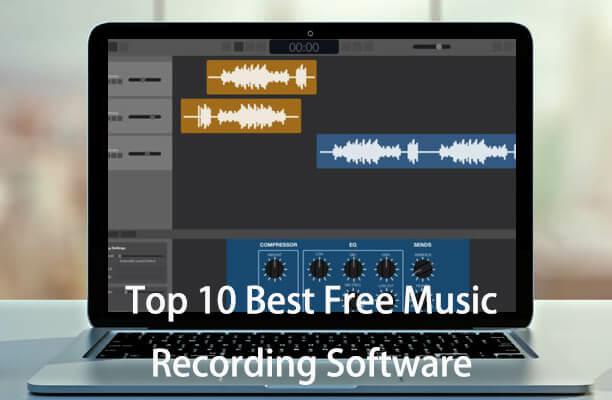Screen dimensions: 612x400
Task: Click the SENDS section label
Action: click(x=423, y=244)
